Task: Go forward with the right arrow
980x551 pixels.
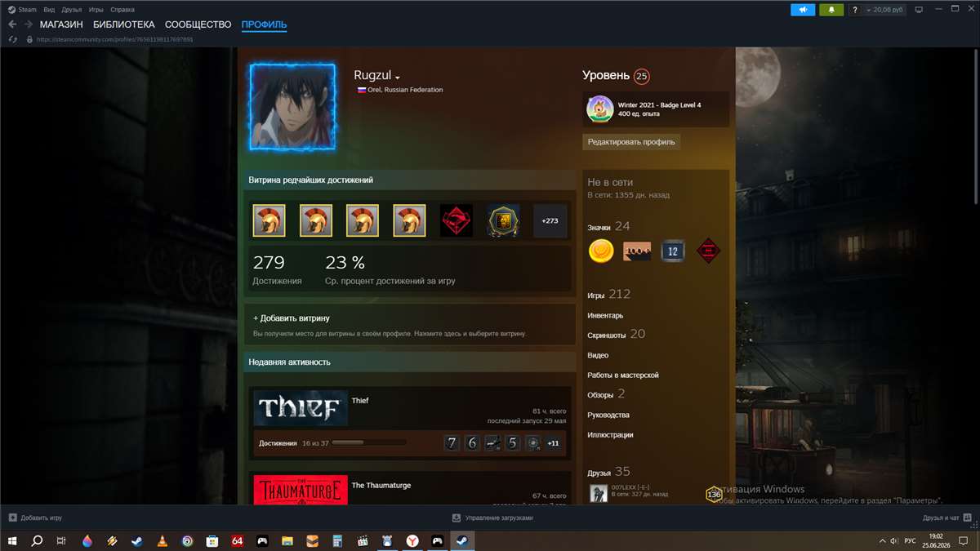Action: (x=29, y=24)
